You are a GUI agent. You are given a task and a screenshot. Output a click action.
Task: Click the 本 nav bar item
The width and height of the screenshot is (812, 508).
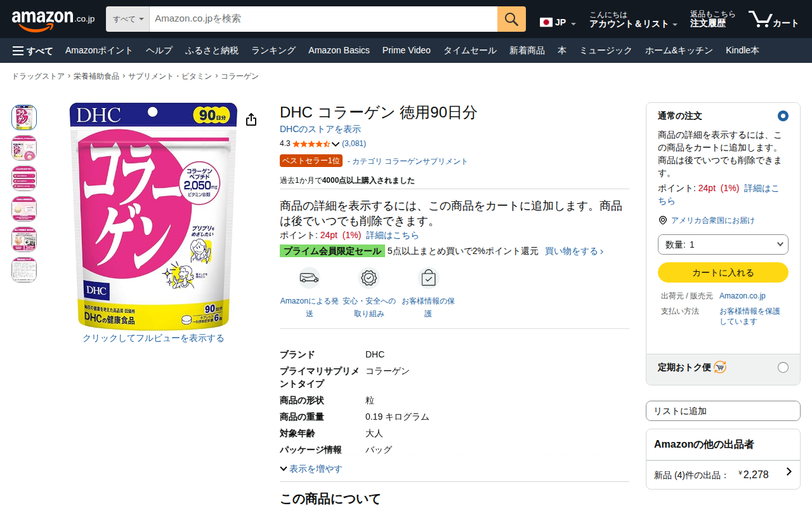pos(562,51)
